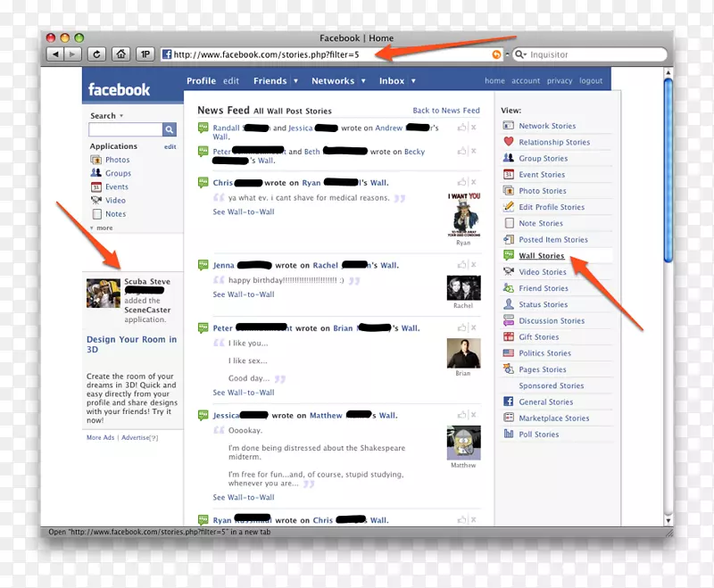Hide Peter and Beth's story with X
This screenshot has height=588, width=714.
coord(474,151)
